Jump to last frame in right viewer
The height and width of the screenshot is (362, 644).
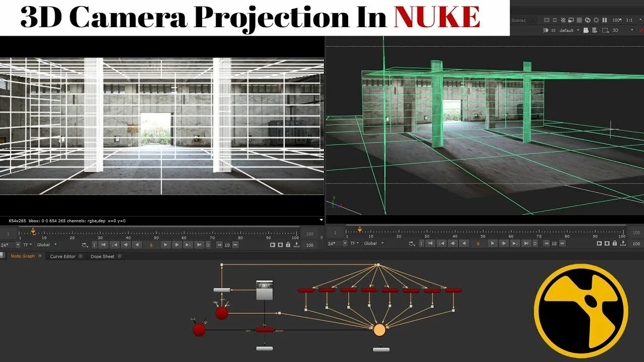(x=526, y=243)
